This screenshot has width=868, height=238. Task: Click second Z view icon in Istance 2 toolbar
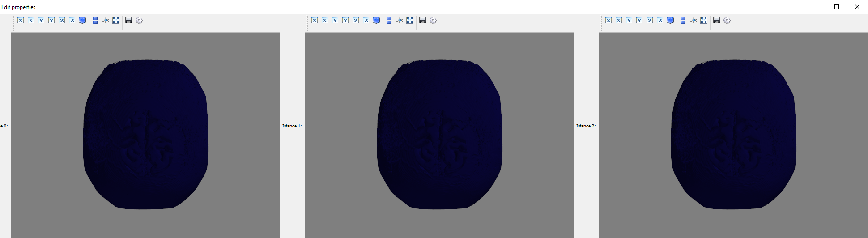tap(660, 20)
